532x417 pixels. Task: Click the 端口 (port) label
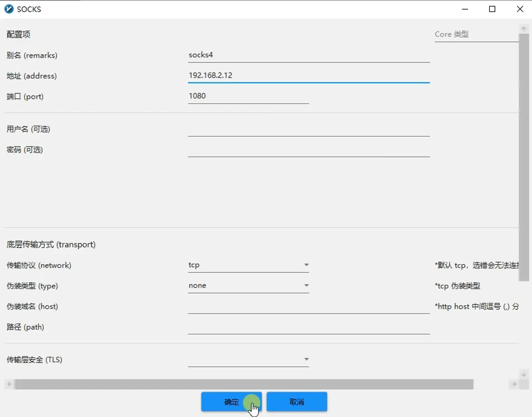click(x=25, y=97)
